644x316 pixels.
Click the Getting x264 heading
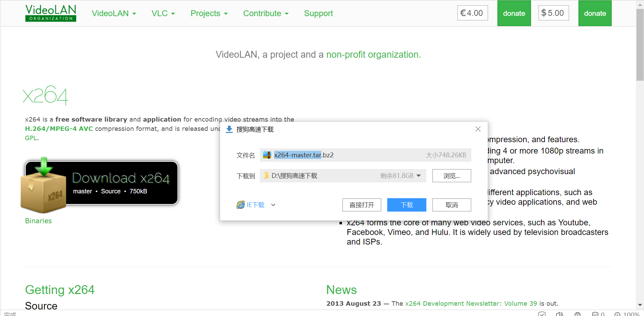(x=60, y=290)
